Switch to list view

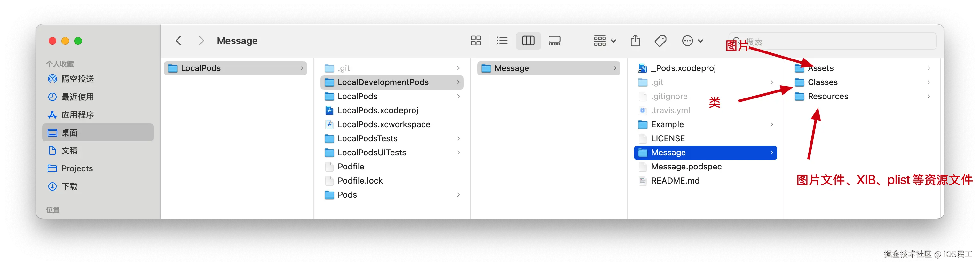point(502,41)
